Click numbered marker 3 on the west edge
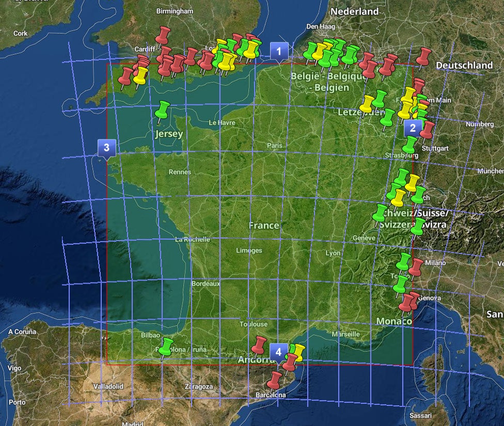Viewport: 504px width, 426px height. 106,147
